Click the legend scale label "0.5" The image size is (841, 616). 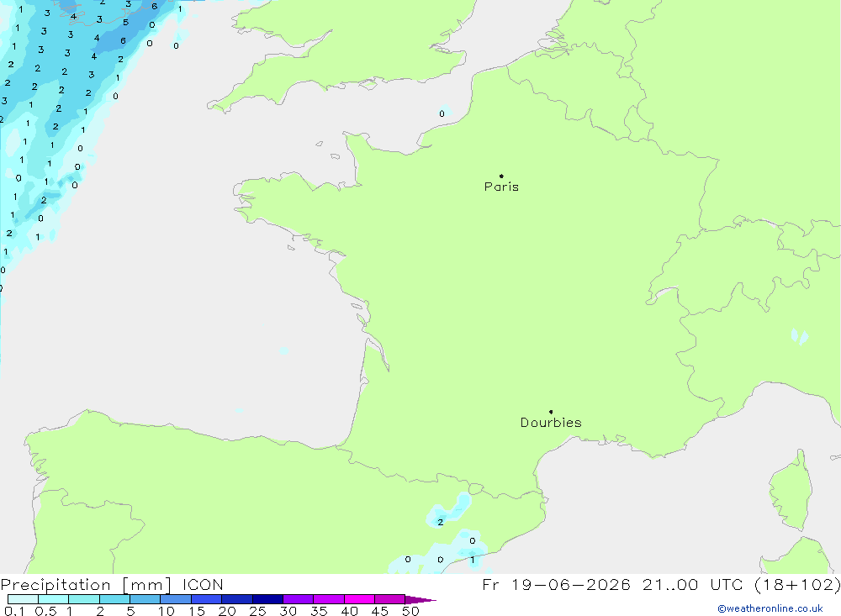coord(45,611)
